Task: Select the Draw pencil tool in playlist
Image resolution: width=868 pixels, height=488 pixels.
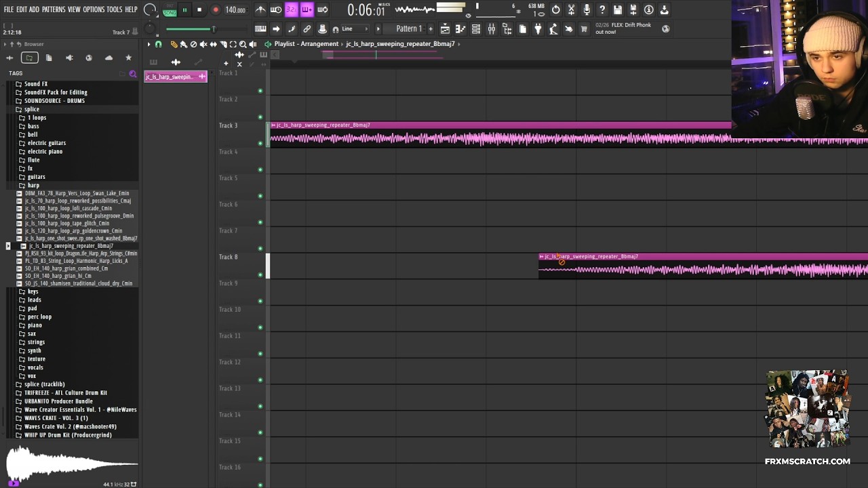Action: point(174,44)
